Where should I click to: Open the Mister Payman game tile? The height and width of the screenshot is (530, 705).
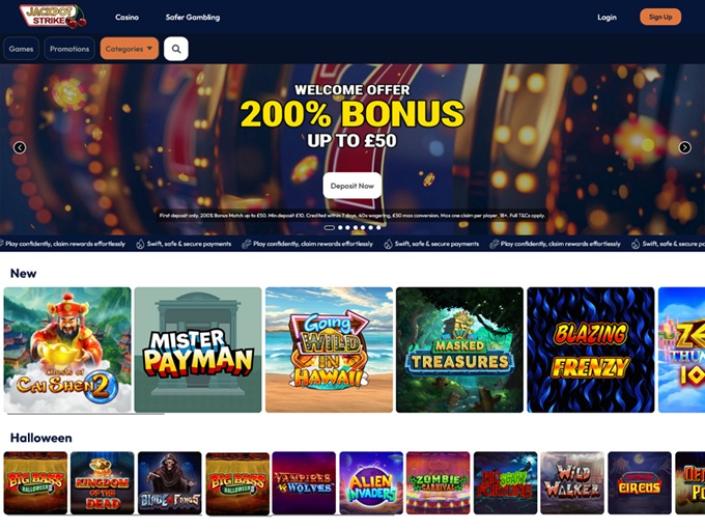point(198,350)
